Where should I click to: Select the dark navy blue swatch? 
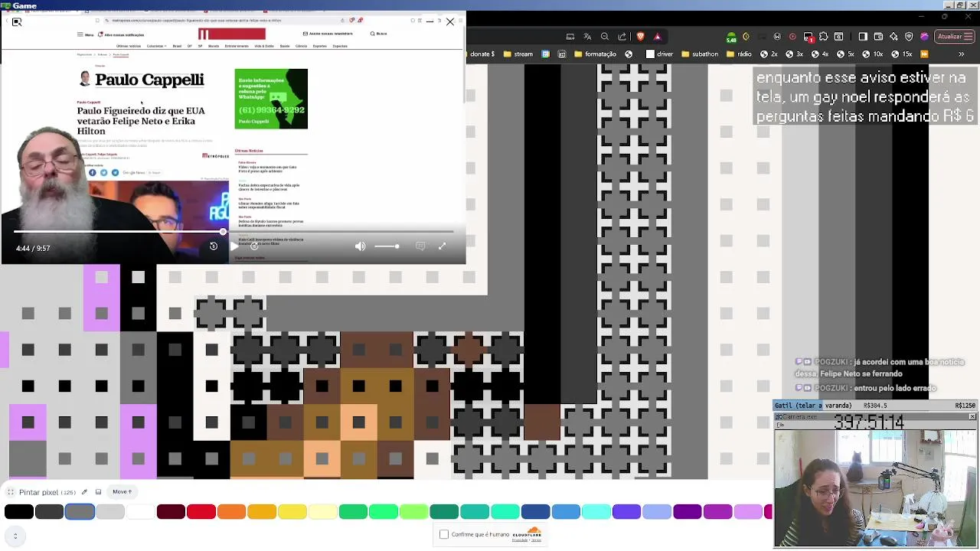(x=535, y=512)
